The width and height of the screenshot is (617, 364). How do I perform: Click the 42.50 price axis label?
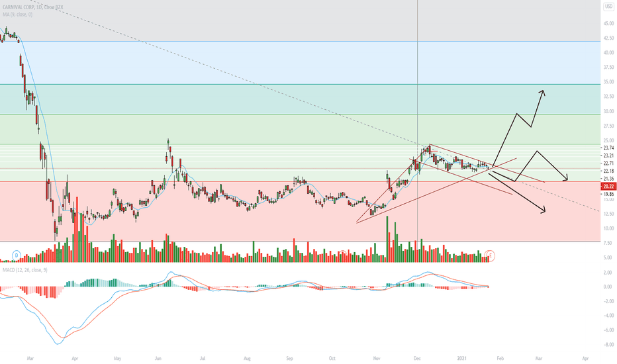608,38
